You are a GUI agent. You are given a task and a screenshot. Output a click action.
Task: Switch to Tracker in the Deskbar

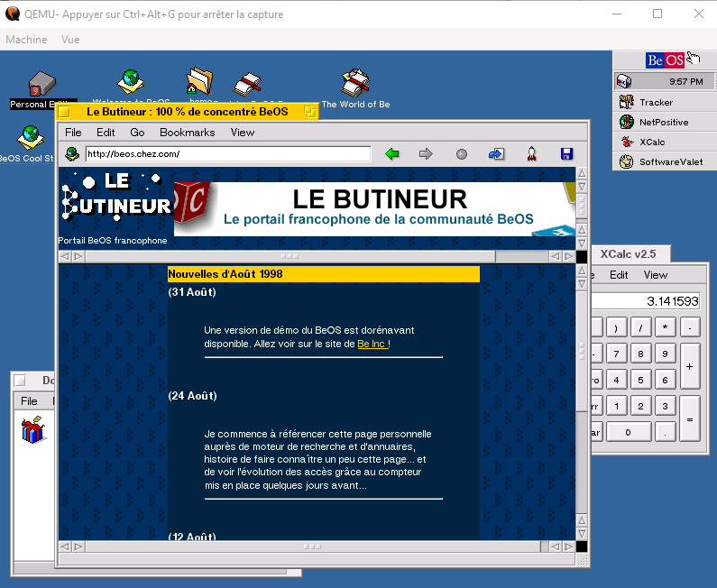[665, 102]
